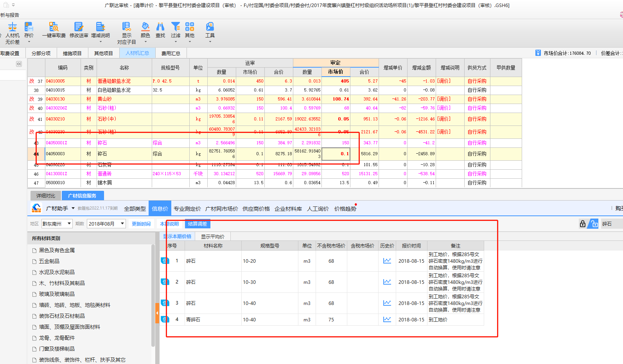Switch to 显示平均价 view
Image resolution: width=623 pixels, height=364 pixels.
click(213, 237)
